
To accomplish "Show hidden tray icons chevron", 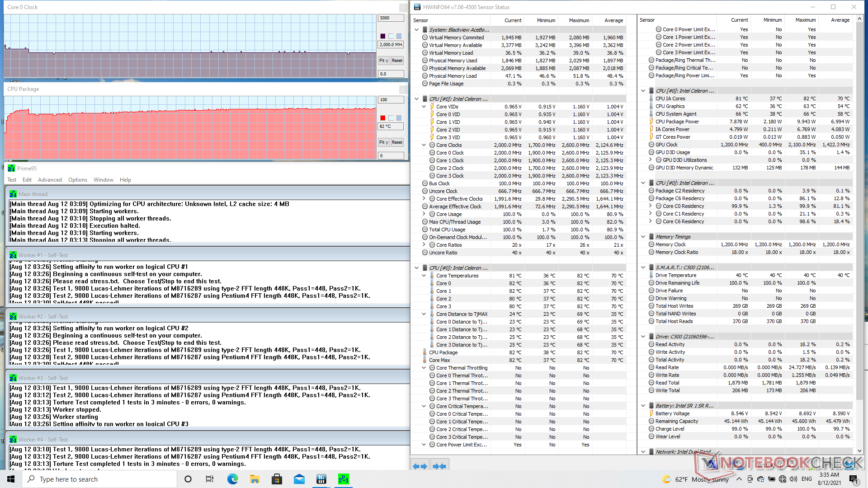I will click(739, 479).
